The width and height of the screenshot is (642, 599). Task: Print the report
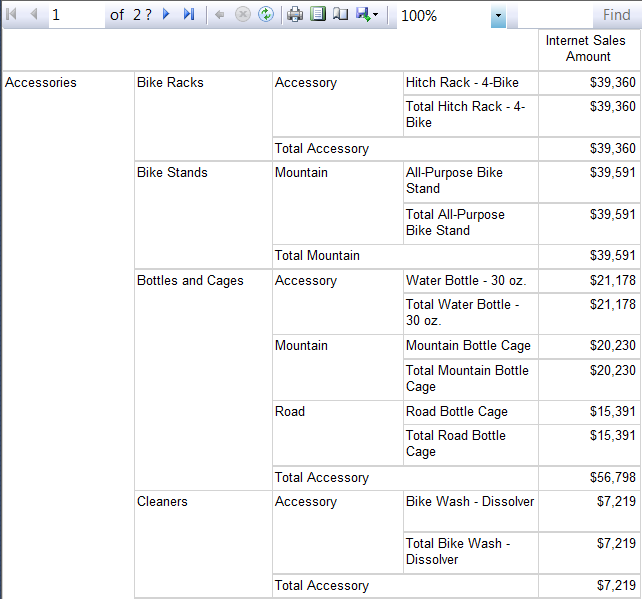click(295, 15)
